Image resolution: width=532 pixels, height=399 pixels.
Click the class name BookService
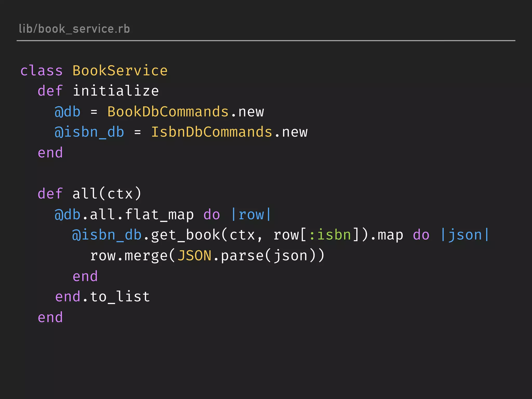pos(120,71)
